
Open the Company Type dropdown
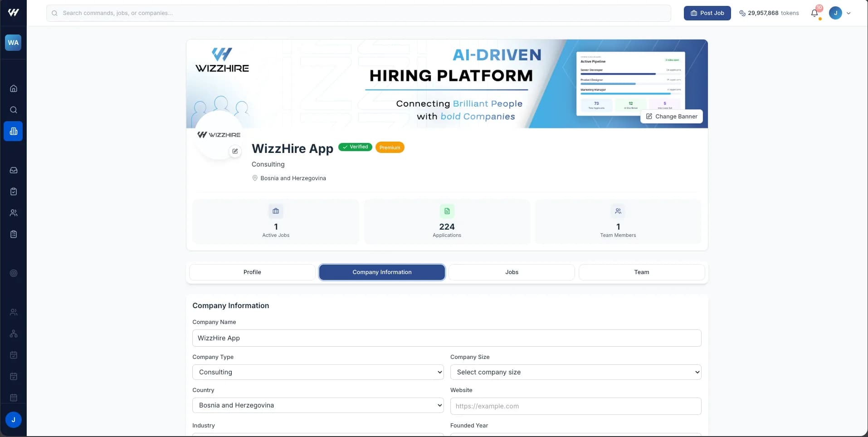(318, 372)
